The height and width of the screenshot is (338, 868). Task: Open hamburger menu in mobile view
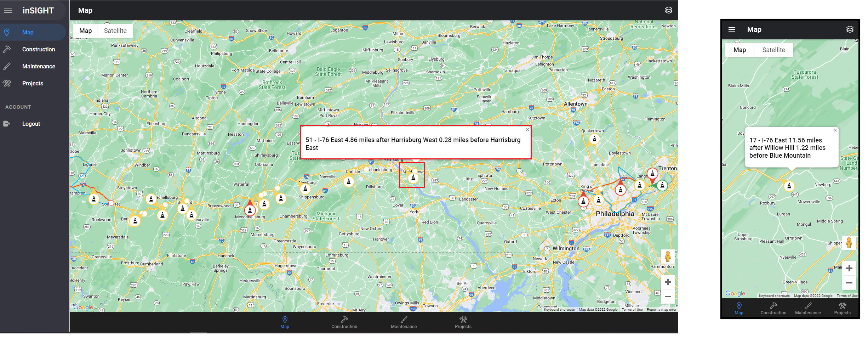click(732, 29)
